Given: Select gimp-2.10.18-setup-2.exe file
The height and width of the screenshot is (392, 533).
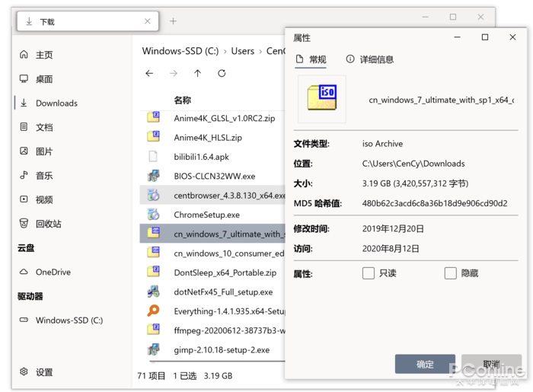Looking at the screenshot, I should tap(212, 350).
